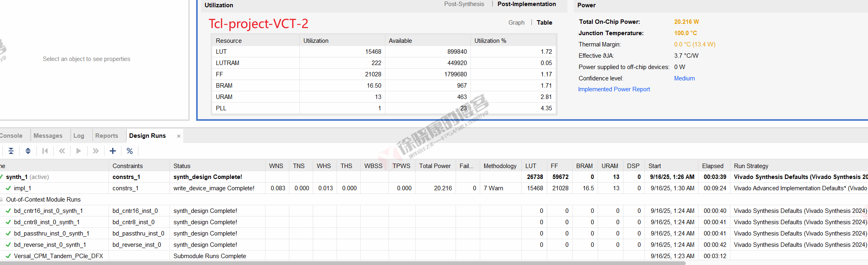
Task: Sort by the WNS column header
Action: click(x=277, y=166)
